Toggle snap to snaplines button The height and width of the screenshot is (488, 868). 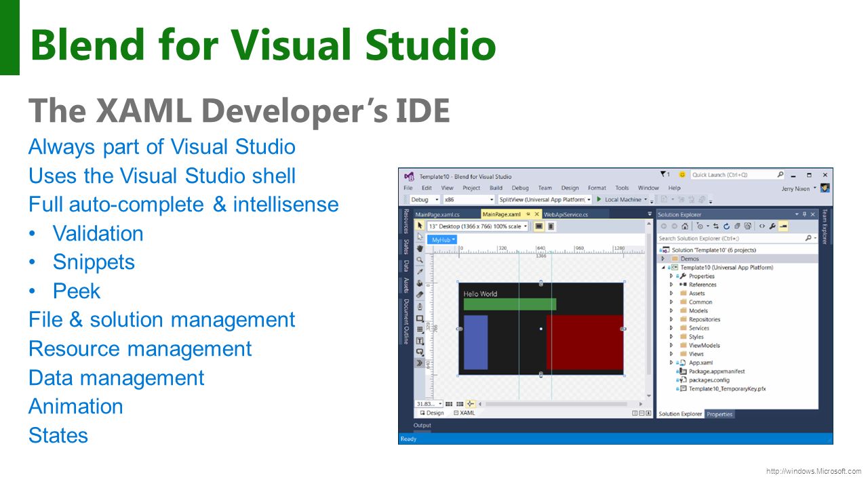coord(469,404)
